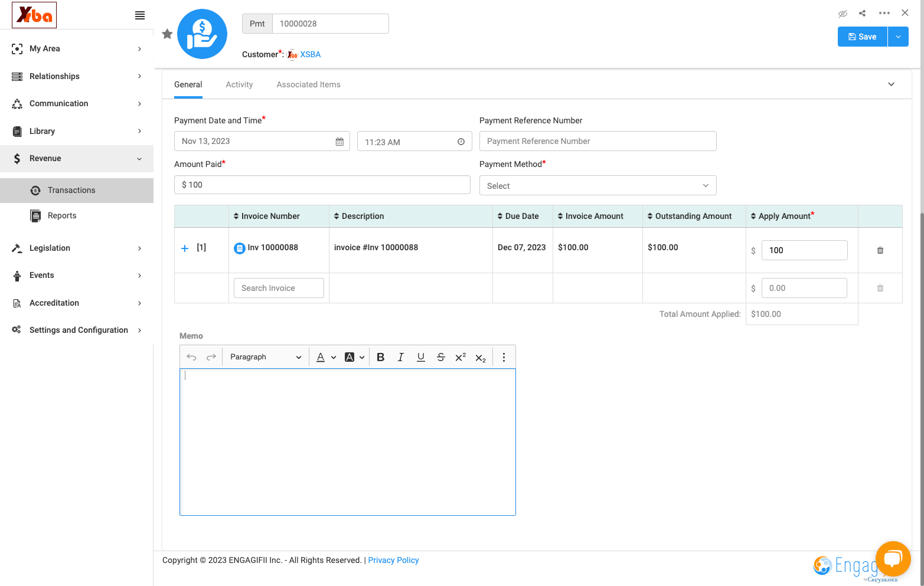
Task: Click the share icon in header
Action: tap(862, 13)
